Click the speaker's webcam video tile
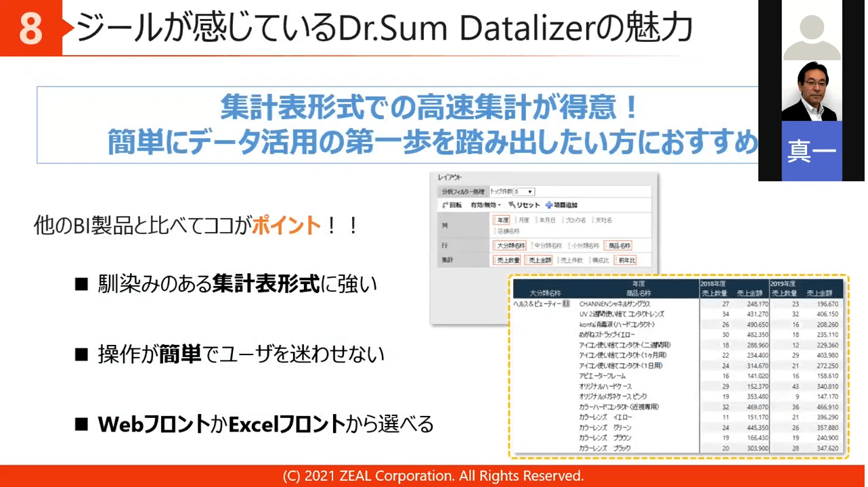Image resolution: width=868 pixels, height=487 pixels. (x=811, y=91)
